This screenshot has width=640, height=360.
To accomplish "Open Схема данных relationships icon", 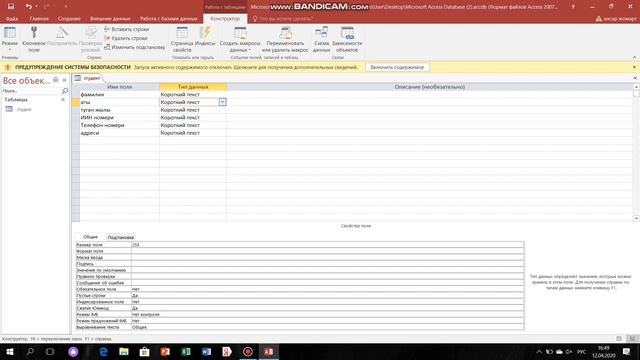I will [x=322, y=39].
